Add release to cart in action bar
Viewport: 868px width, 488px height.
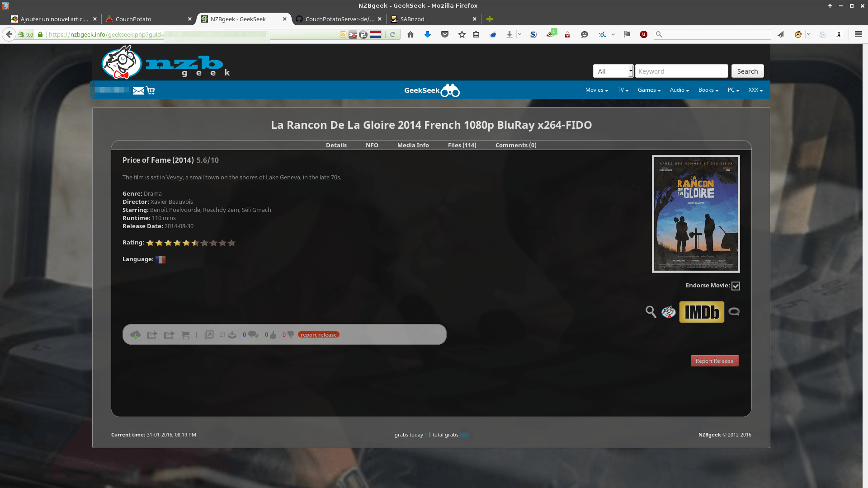(x=186, y=335)
